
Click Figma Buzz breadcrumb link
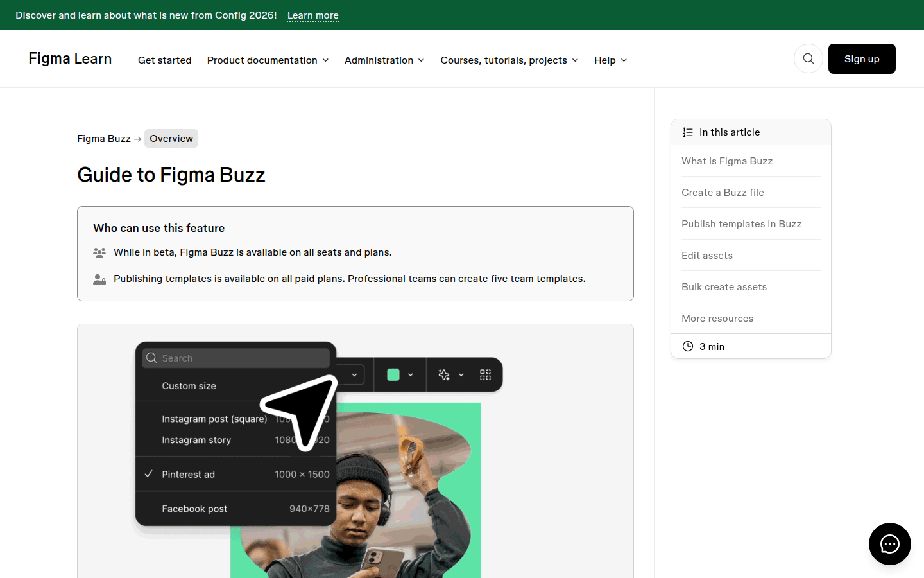pyautogui.click(x=104, y=139)
